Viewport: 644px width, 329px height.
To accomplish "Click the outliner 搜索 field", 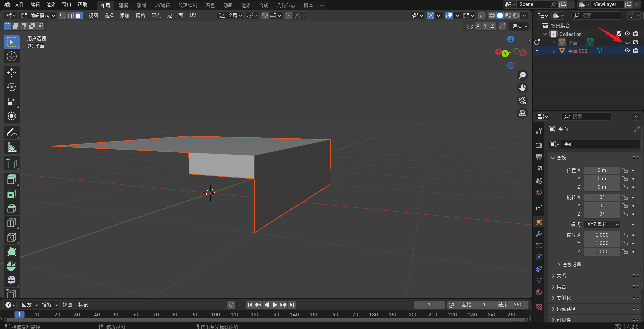I will click(596, 15).
